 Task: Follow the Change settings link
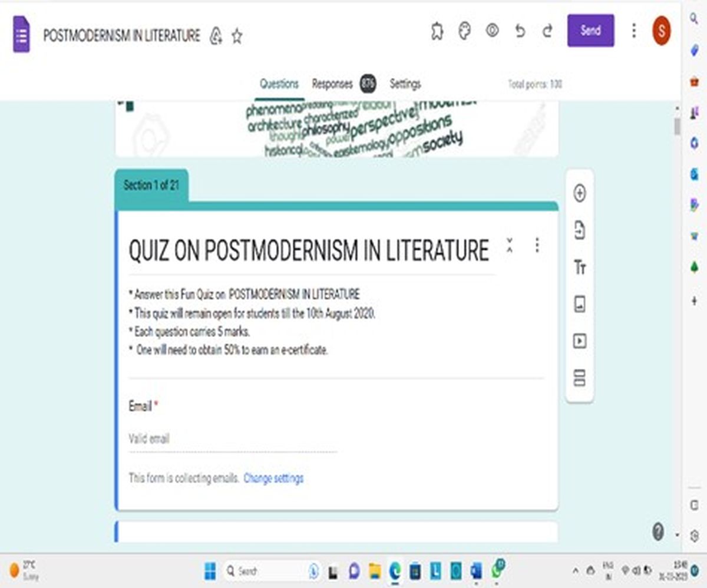273,478
